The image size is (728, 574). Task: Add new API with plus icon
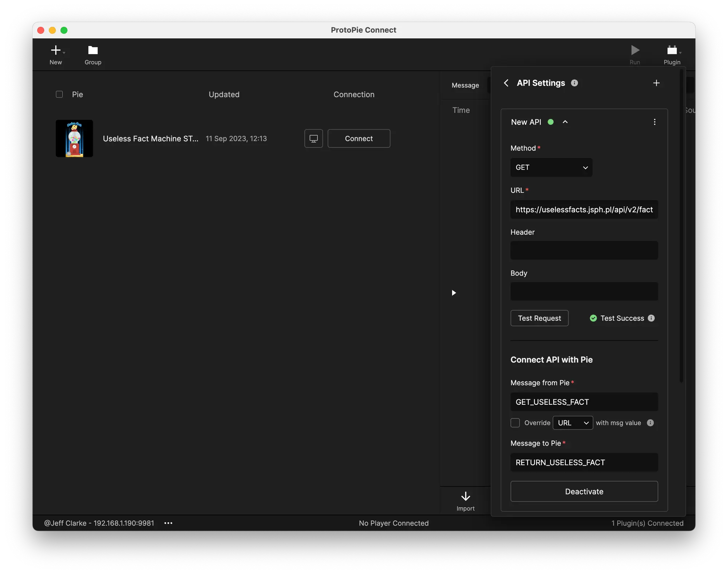click(x=656, y=83)
